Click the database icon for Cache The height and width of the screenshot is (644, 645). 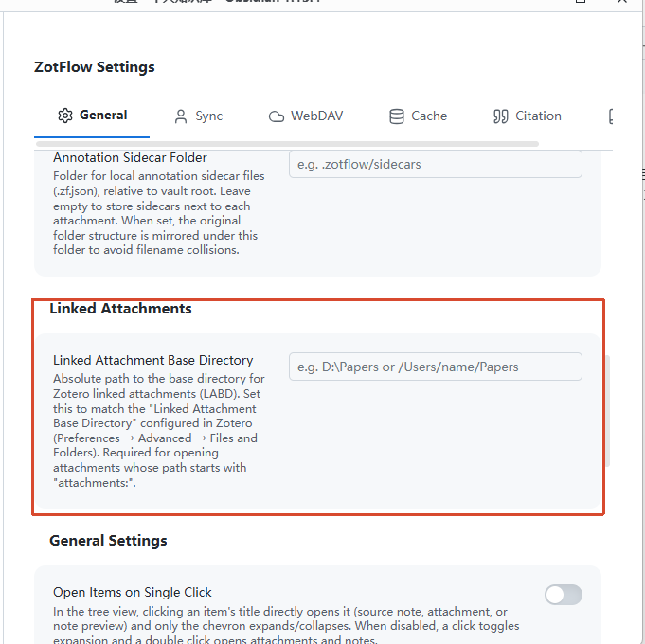coord(397,116)
